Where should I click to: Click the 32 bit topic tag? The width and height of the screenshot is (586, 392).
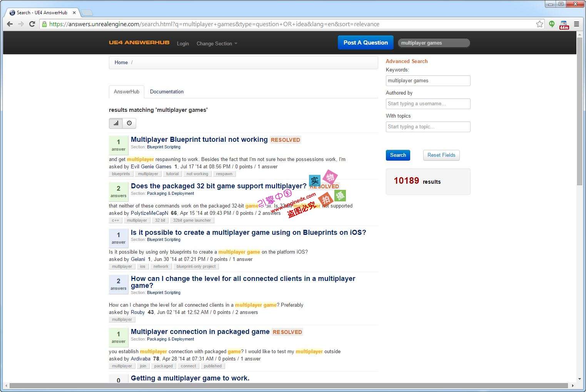[160, 220]
